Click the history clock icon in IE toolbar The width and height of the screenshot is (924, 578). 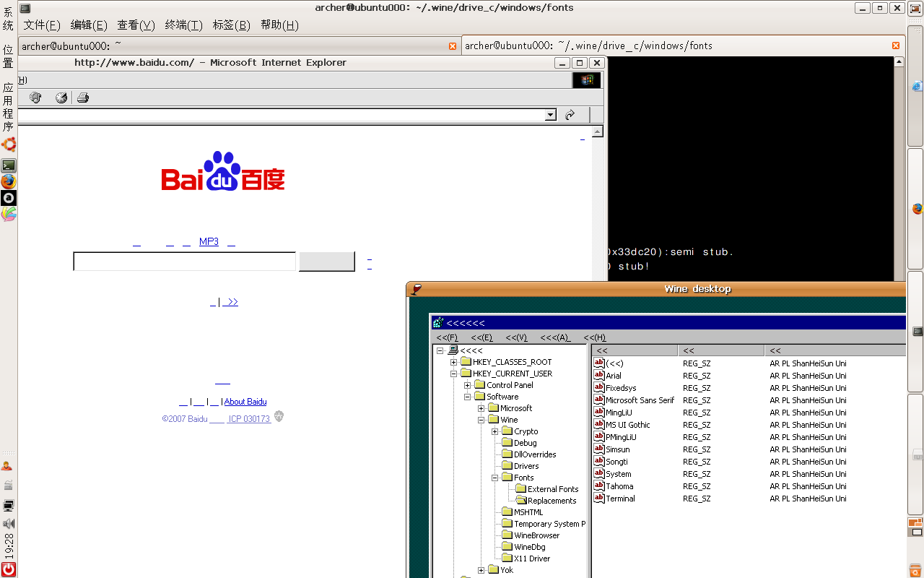point(61,98)
